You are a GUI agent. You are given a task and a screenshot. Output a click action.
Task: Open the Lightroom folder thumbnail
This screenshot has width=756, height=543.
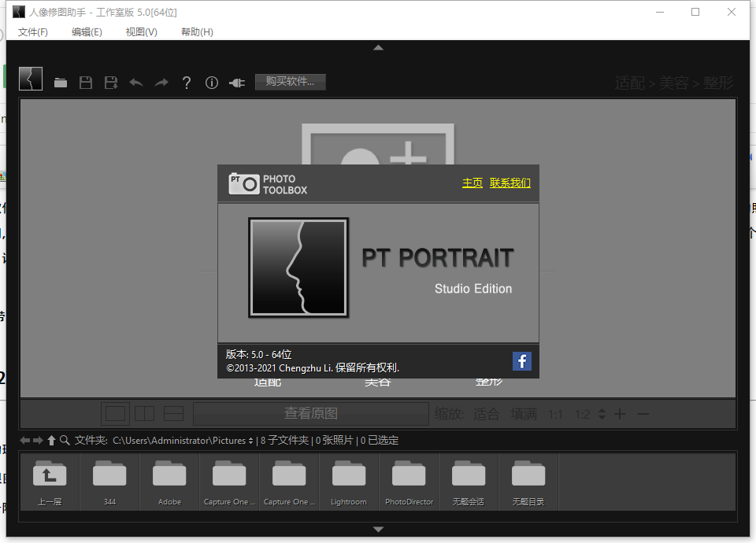[348, 475]
